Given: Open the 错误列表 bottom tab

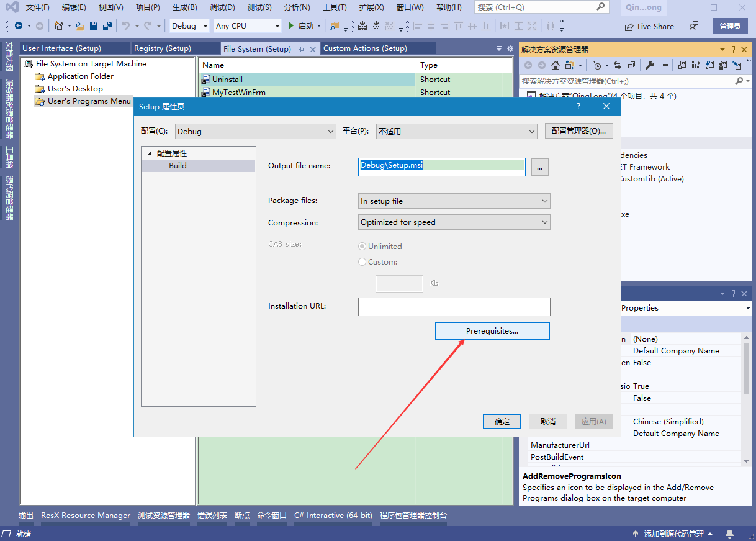Looking at the screenshot, I should [x=212, y=516].
